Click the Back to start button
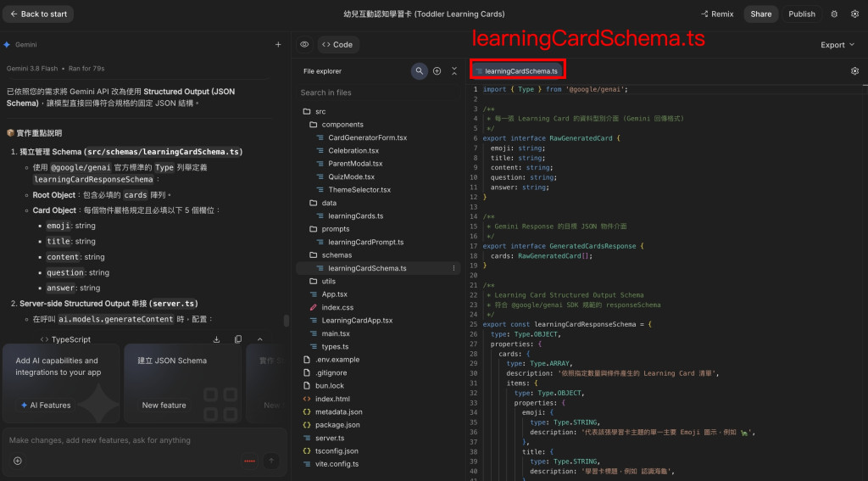Image resolution: width=868 pixels, height=481 pixels. click(x=38, y=14)
